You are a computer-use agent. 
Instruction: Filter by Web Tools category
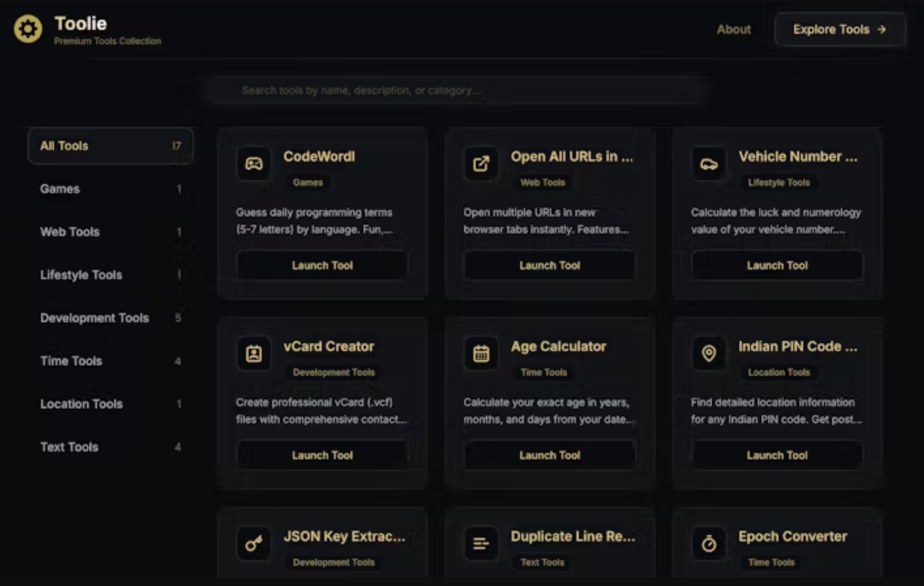tap(110, 232)
